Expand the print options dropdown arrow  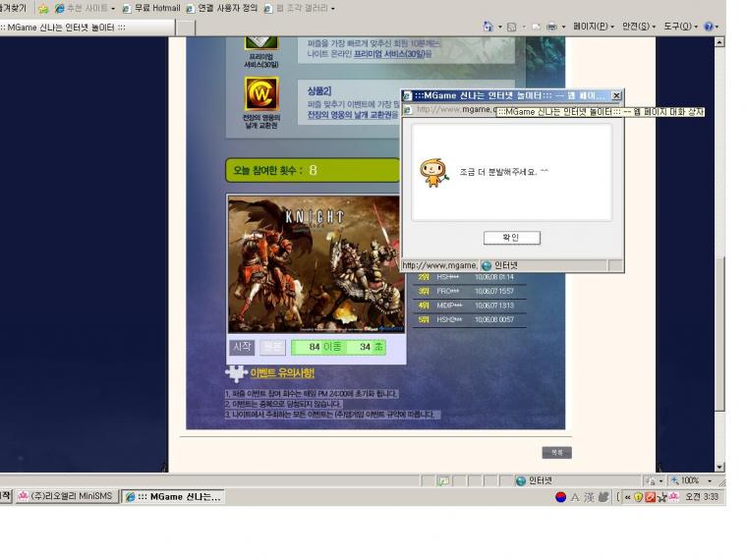tap(563, 27)
